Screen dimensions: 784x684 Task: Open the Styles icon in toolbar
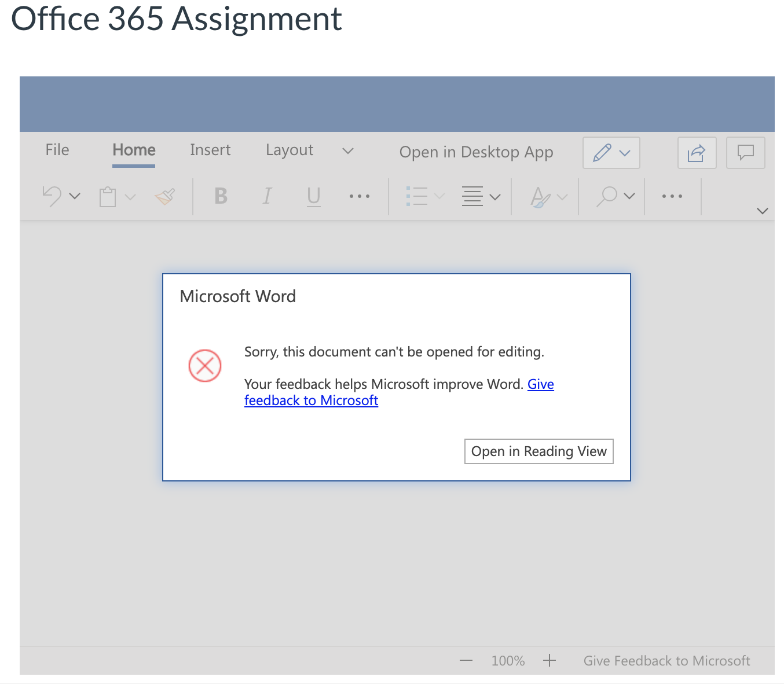(x=540, y=197)
